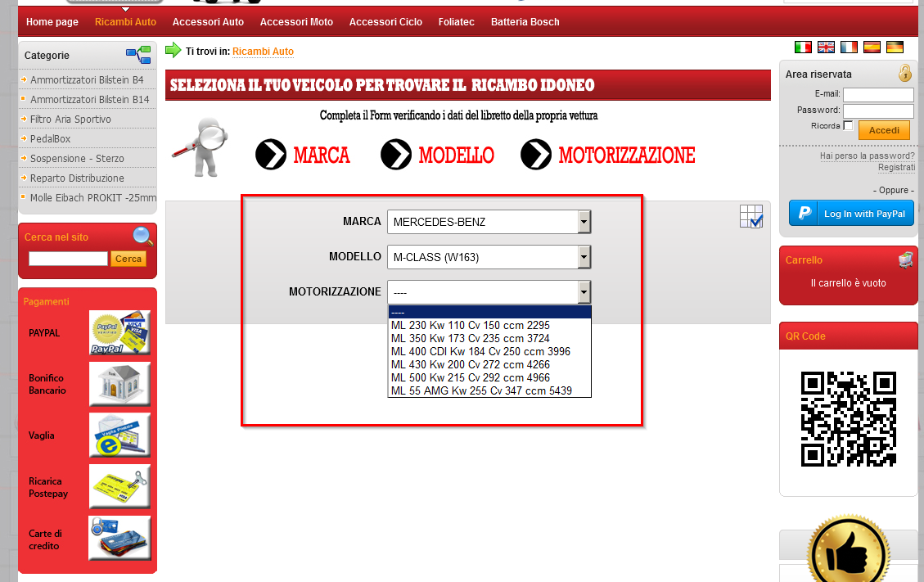Image resolution: width=924 pixels, height=582 pixels.
Task: Click the Vaglia postal order image
Action: (119, 435)
